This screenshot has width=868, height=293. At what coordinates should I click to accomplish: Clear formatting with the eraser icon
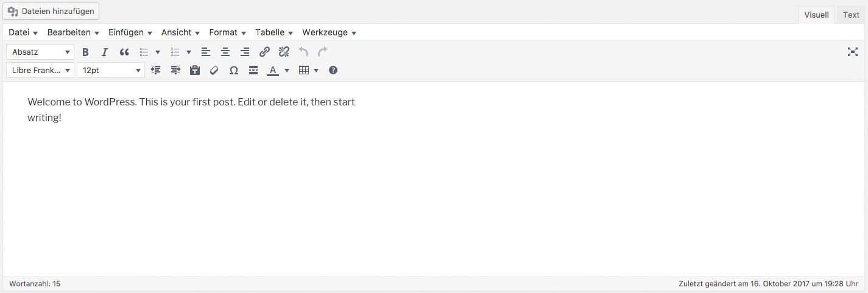[214, 70]
